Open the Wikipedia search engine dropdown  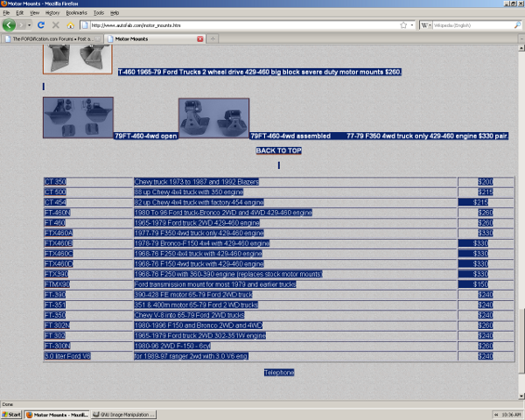coord(426,25)
